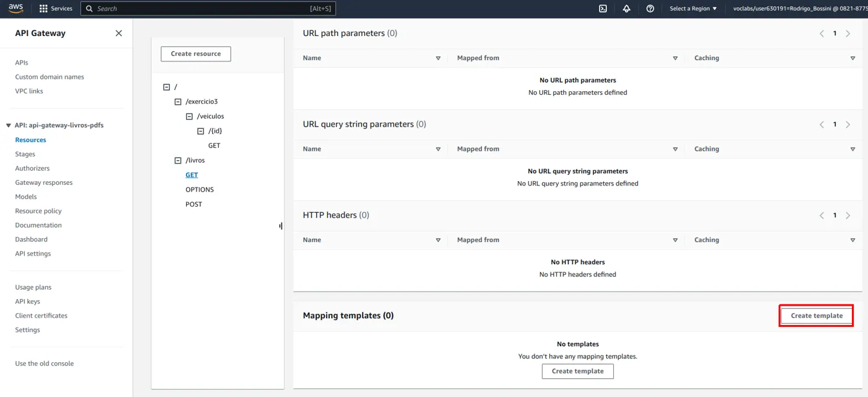Go to Gateway responses
This screenshot has width=868, height=397.
pyautogui.click(x=44, y=183)
